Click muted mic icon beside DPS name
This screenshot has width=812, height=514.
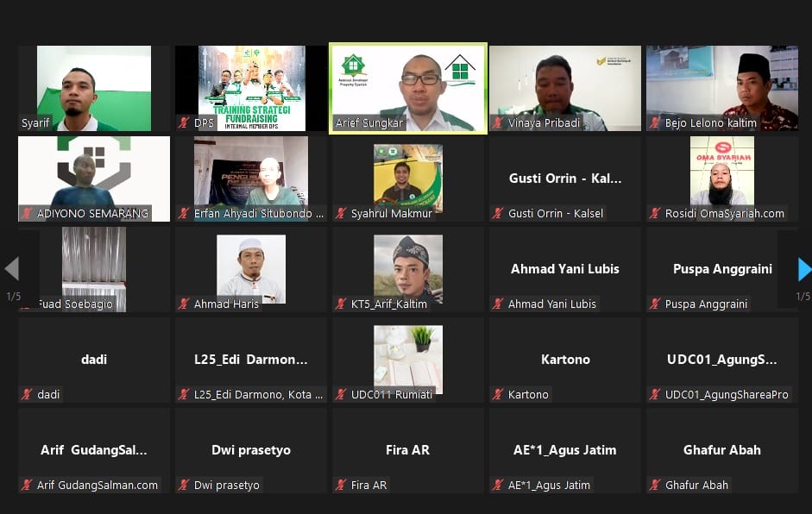184,122
